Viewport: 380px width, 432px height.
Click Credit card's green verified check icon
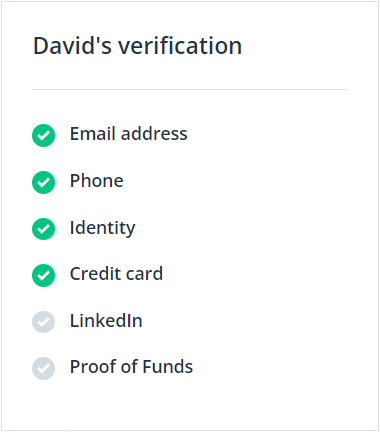43,275
